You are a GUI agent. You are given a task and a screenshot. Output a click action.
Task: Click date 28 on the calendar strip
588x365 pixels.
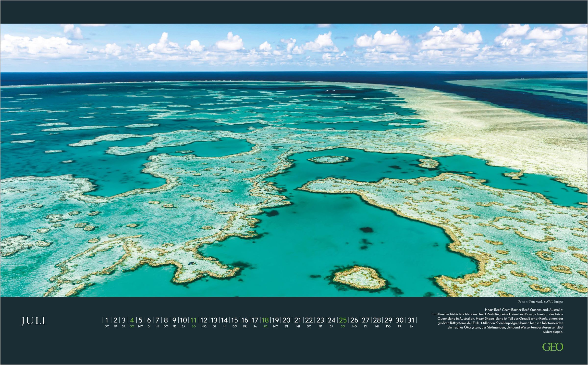click(377, 320)
